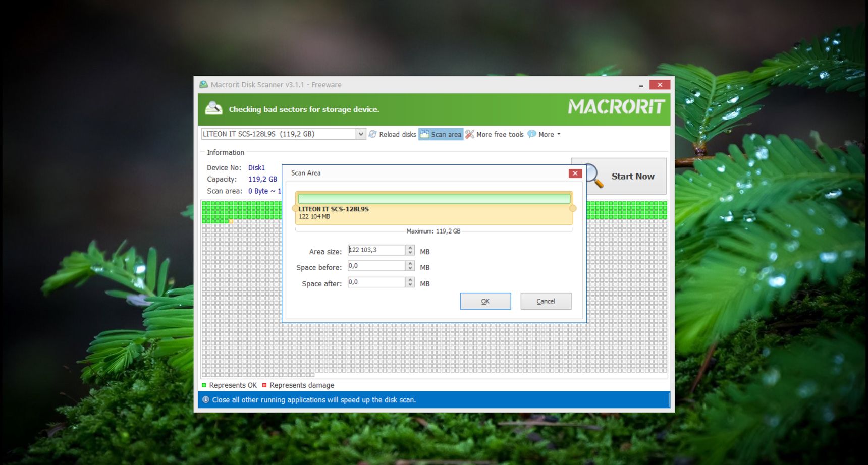Click the Reload disks icon

pyautogui.click(x=373, y=134)
